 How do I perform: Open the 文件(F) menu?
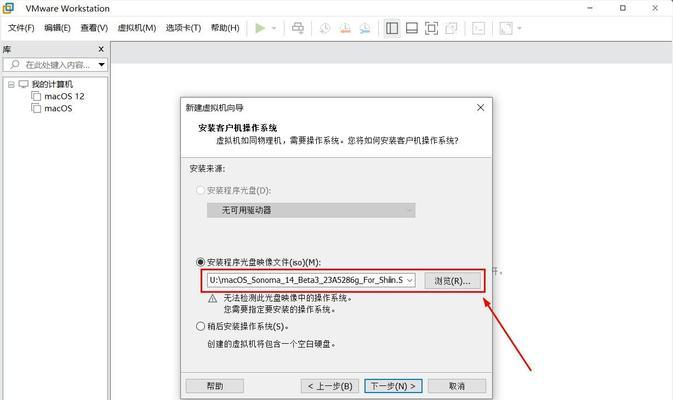(21, 28)
